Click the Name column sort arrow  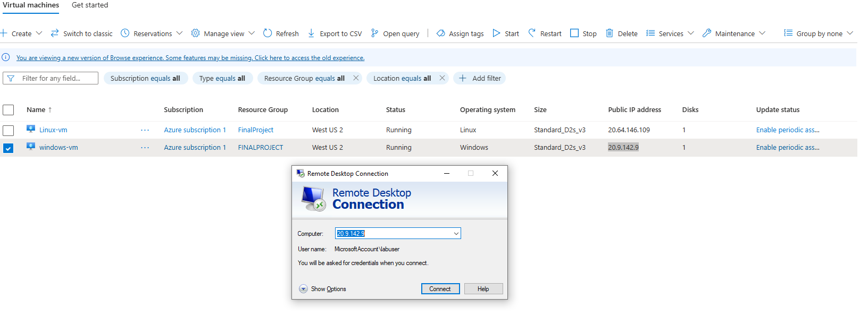[50, 110]
